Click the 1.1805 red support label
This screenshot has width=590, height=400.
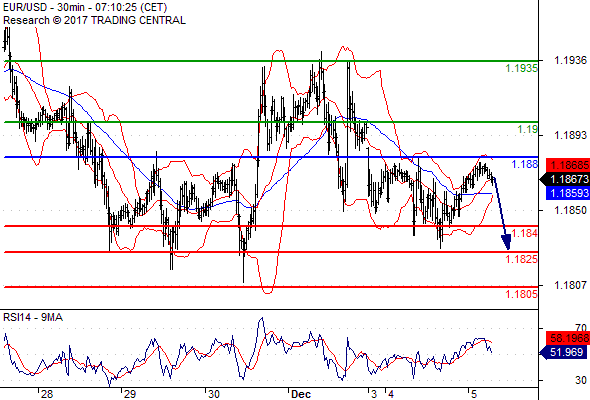(521, 294)
